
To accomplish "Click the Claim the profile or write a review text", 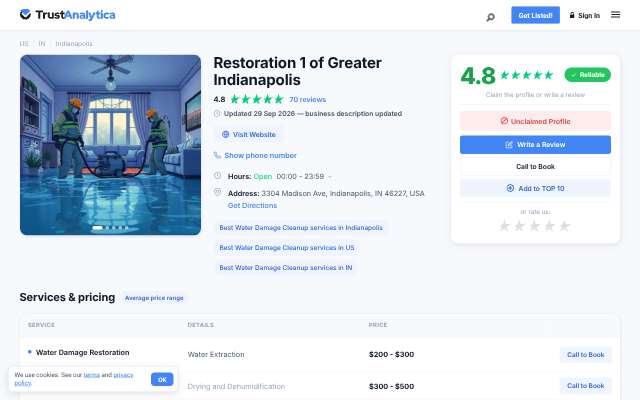I will (535, 95).
